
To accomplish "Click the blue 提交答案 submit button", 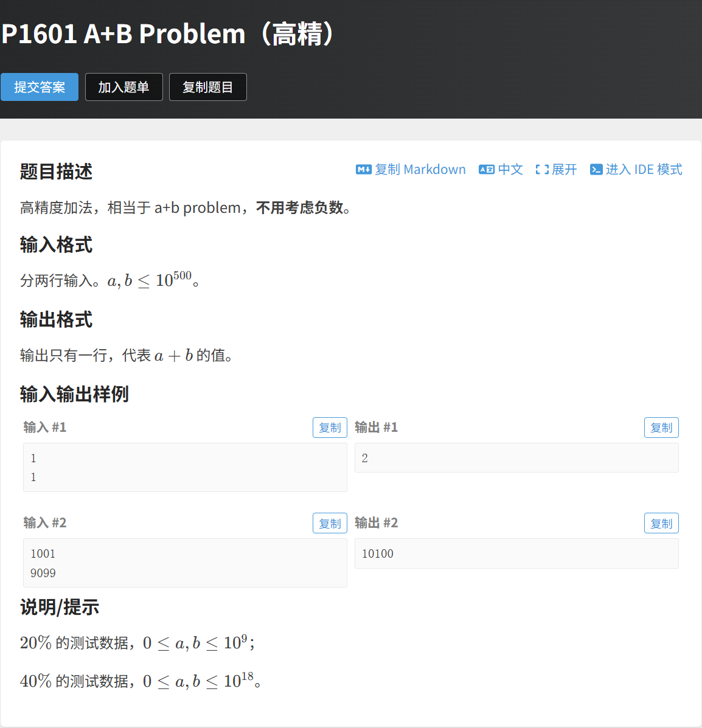I will pos(39,87).
